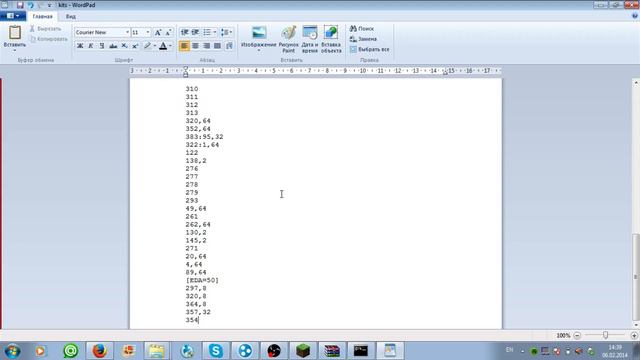640x360 pixels.
Task: Click Поиск (Find) button
Action: pos(362,29)
